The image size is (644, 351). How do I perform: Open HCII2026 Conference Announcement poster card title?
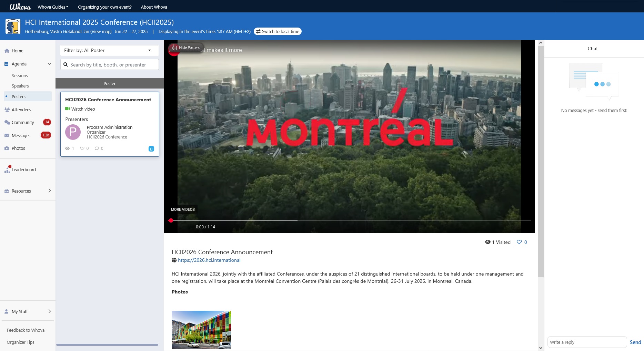108,100
